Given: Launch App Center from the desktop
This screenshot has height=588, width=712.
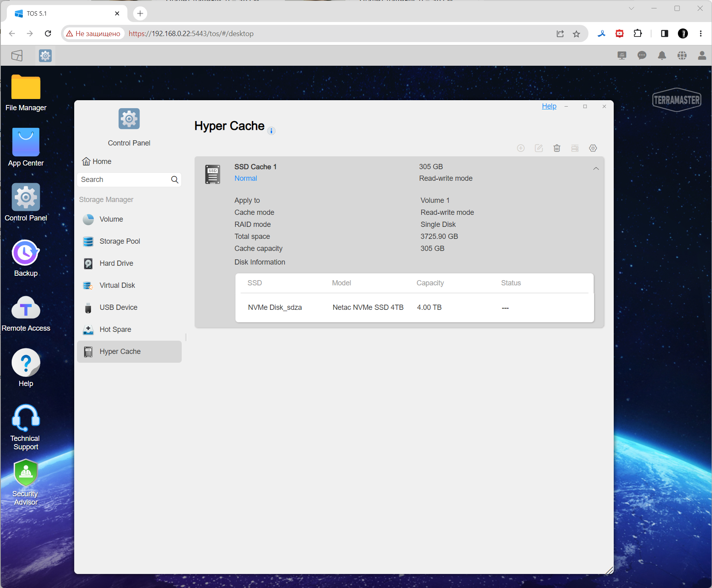Looking at the screenshot, I should (26, 148).
